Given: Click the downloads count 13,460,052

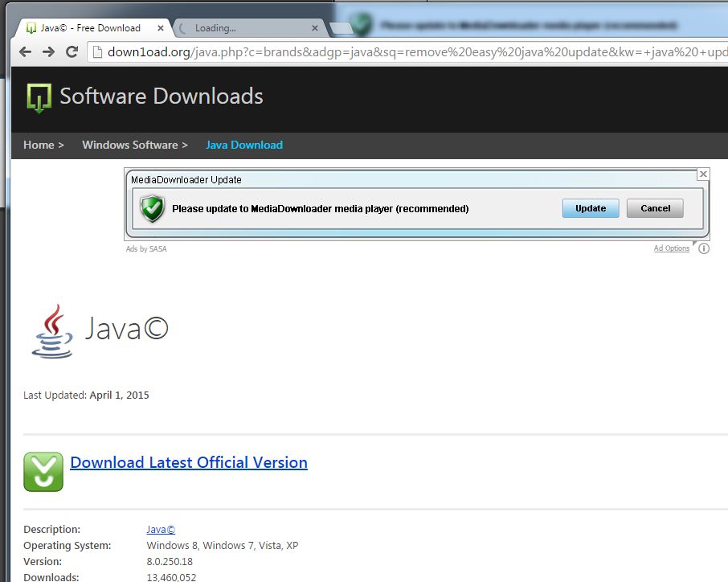Looking at the screenshot, I should point(171,577).
